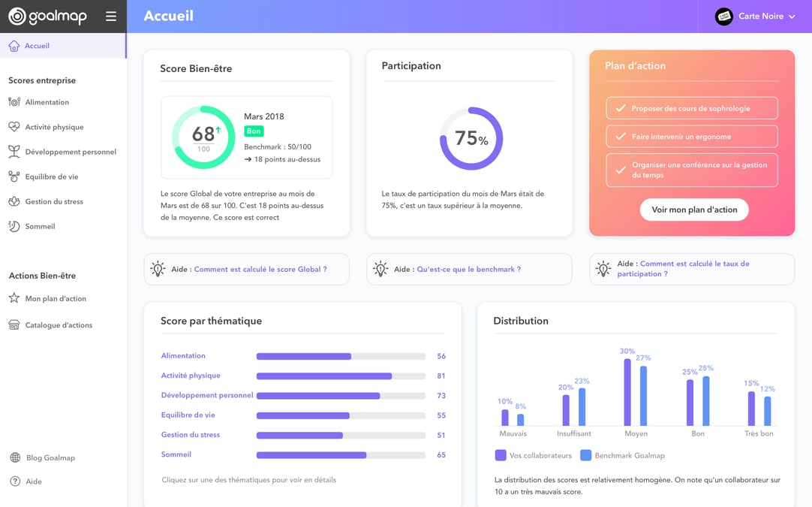The image size is (812, 507).
Task: Click the Blog Goalmap globe icon
Action: [x=16, y=457]
